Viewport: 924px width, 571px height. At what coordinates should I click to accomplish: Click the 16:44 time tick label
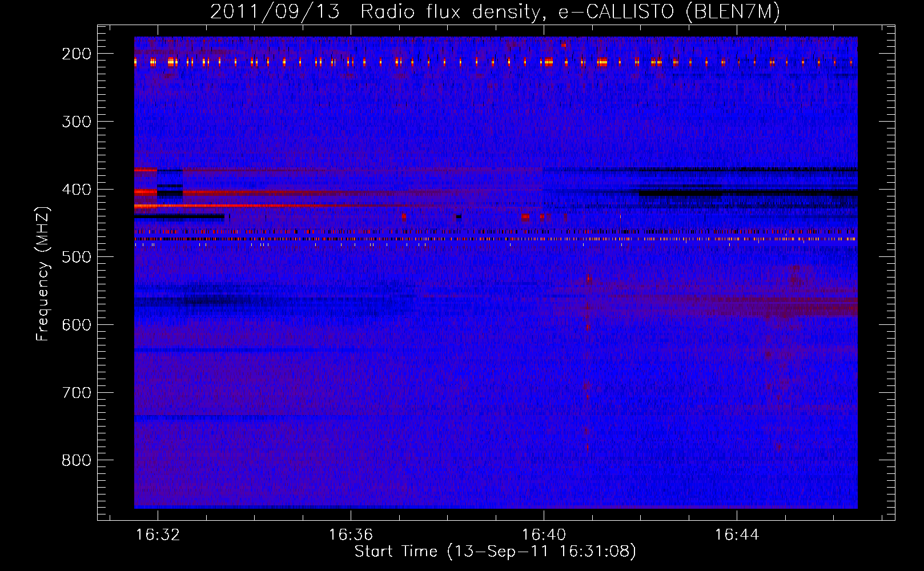737,534
